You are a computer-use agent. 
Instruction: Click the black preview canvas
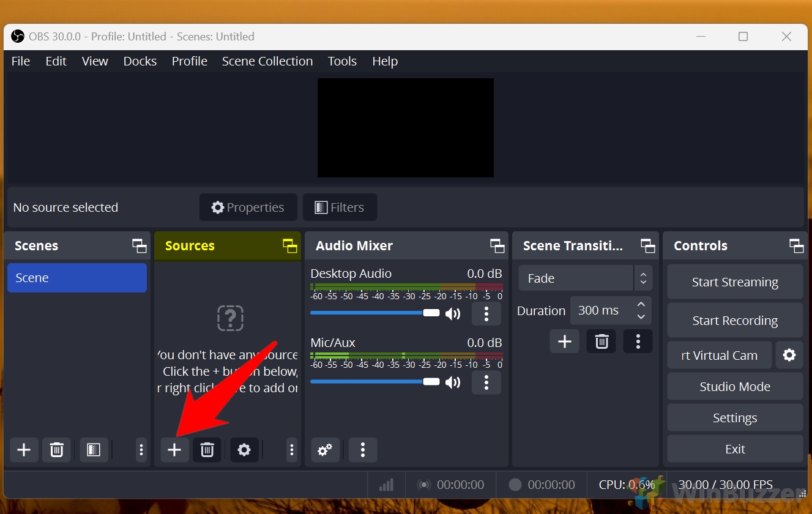pos(406,128)
